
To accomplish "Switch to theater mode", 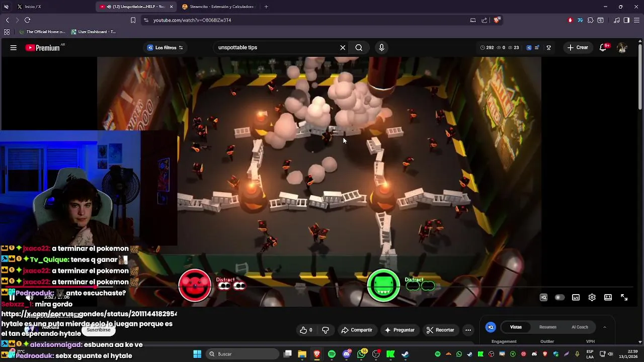I will point(608,298).
